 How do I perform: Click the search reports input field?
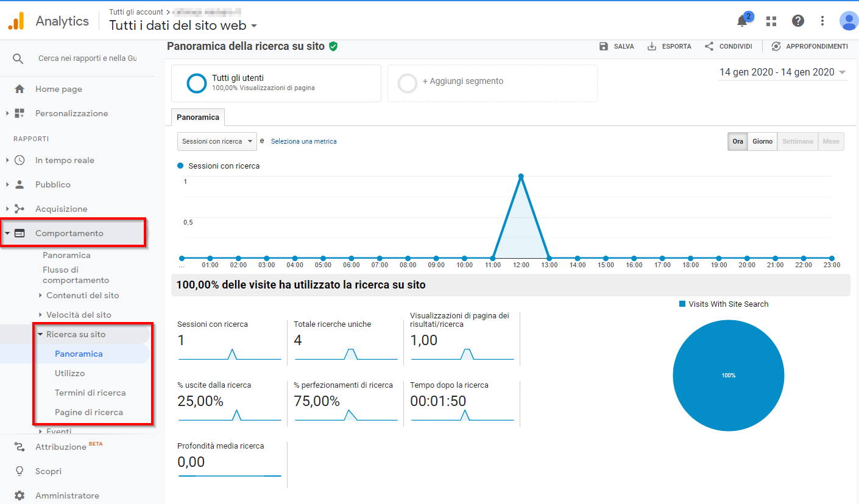[x=87, y=58]
